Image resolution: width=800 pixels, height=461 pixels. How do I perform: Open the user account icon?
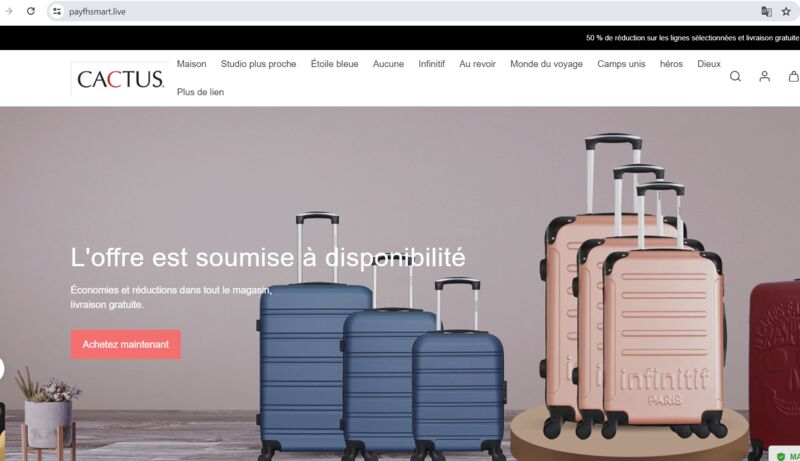pyautogui.click(x=764, y=76)
